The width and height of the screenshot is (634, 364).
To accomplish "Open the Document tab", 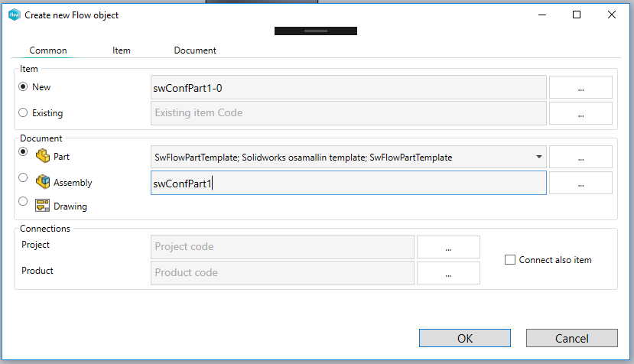I will pyautogui.click(x=195, y=50).
